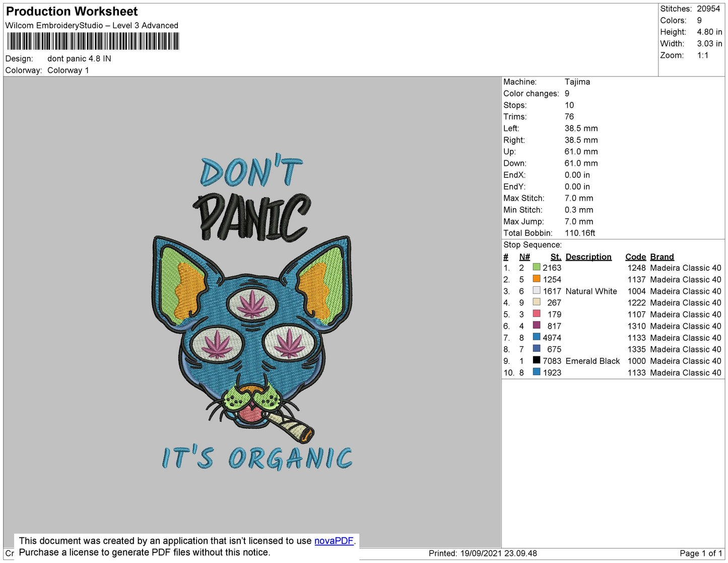Click the 'Emerald Black' description
Image resolution: width=728 pixels, height=563 pixels.
pyautogui.click(x=592, y=361)
